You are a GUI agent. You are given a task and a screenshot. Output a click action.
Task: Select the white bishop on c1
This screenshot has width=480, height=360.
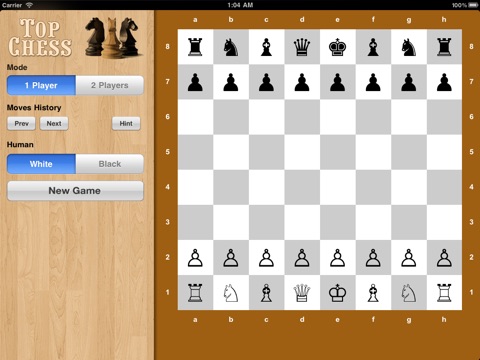(266, 293)
